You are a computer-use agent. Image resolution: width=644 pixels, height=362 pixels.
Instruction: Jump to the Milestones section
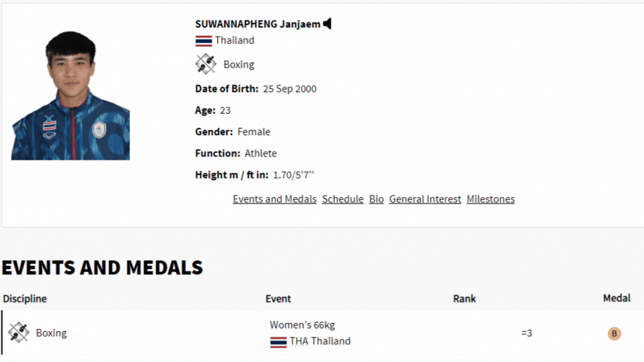(491, 199)
